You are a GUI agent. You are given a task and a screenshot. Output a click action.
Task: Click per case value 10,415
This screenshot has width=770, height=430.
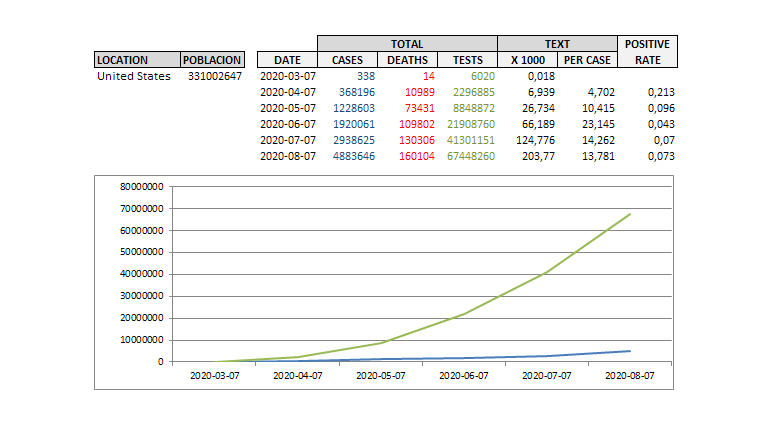[x=598, y=108]
